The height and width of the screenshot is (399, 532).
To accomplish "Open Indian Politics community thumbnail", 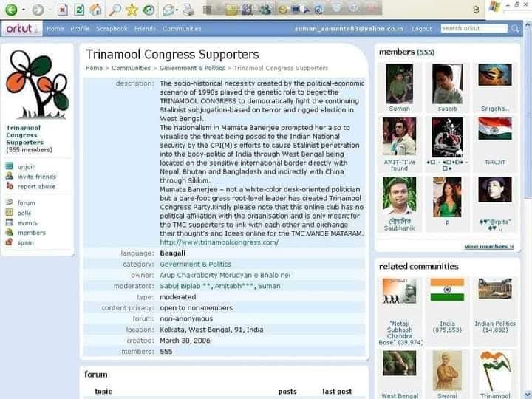I will click(495, 289).
